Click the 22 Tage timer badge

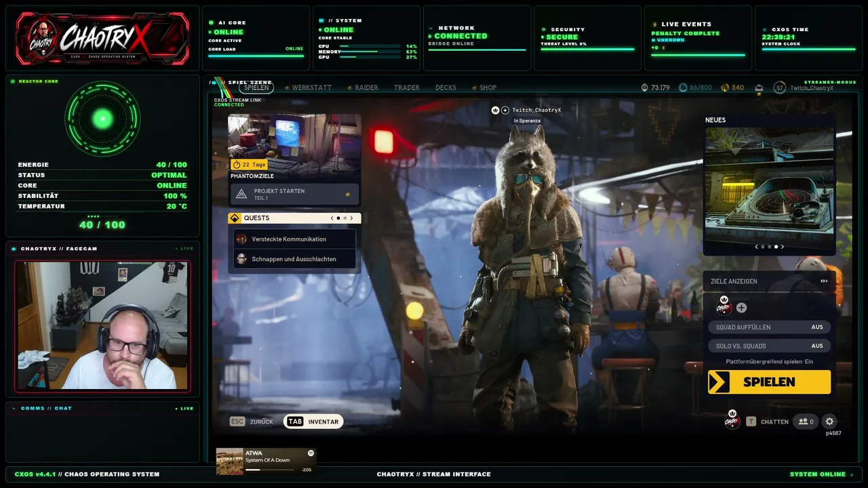(249, 165)
